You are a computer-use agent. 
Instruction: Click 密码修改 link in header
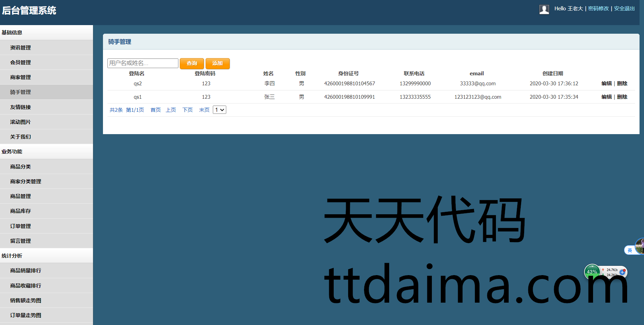pyautogui.click(x=598, y=9)
